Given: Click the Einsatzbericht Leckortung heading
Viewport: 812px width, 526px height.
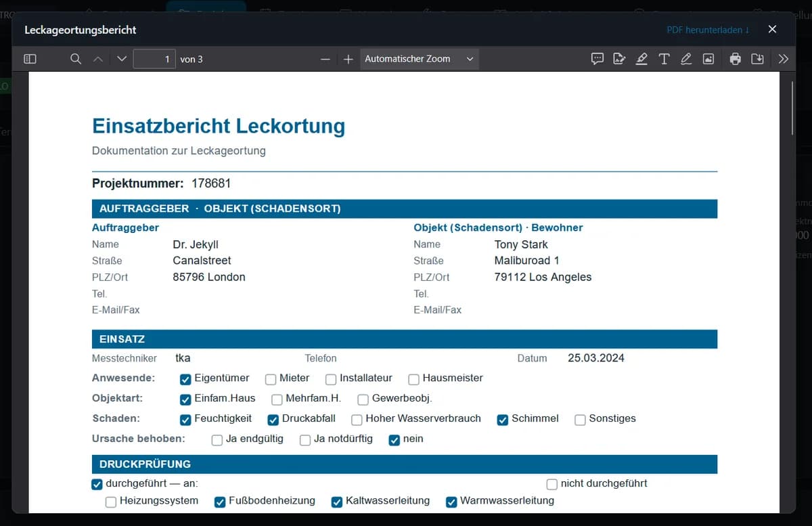Looking at the screenshot, I should coord(219,126).
